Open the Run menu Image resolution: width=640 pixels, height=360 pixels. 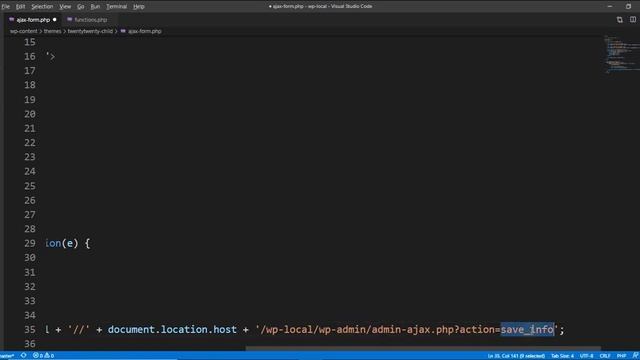pos(95,7)
